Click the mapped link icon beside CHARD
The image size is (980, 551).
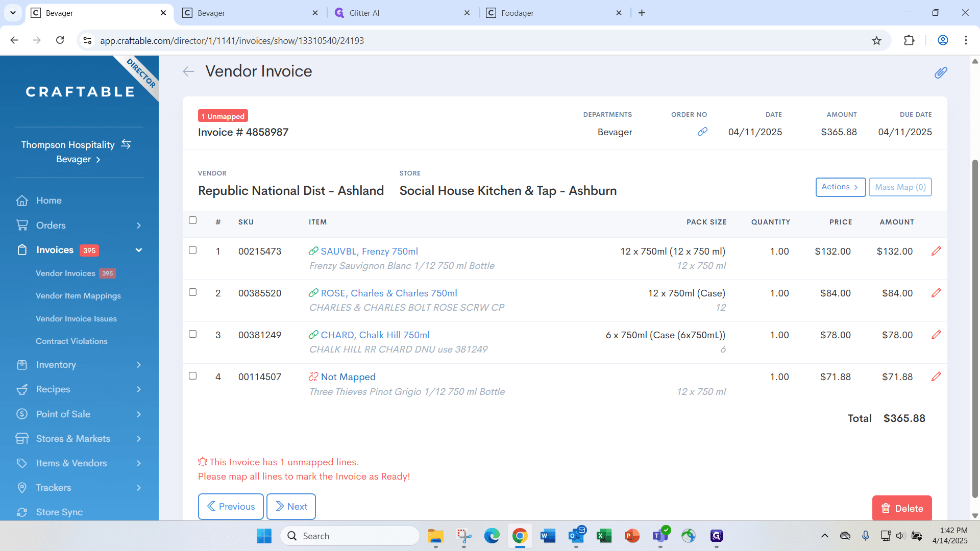pos(313,335)
